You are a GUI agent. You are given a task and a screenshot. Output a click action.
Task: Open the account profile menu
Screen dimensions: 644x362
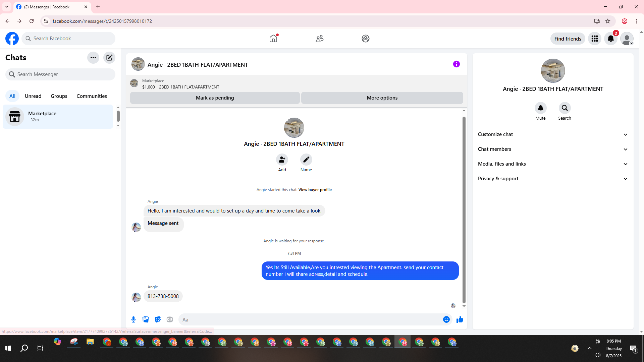[627, 39]
